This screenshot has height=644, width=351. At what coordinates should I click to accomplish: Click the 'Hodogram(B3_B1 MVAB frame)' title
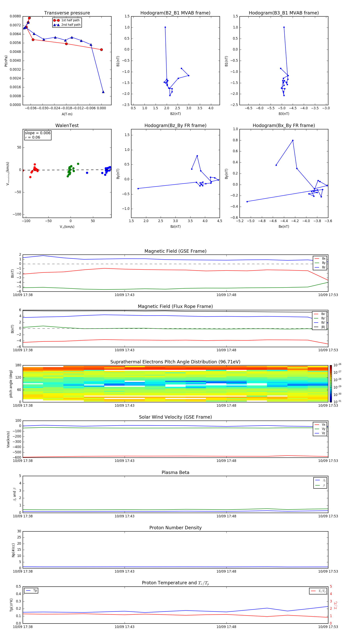284,13
